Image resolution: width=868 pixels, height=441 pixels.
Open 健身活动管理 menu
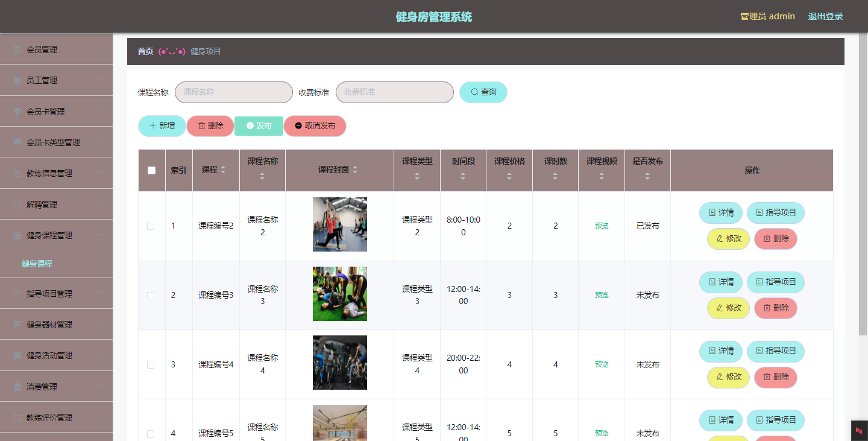click(56, 355)
